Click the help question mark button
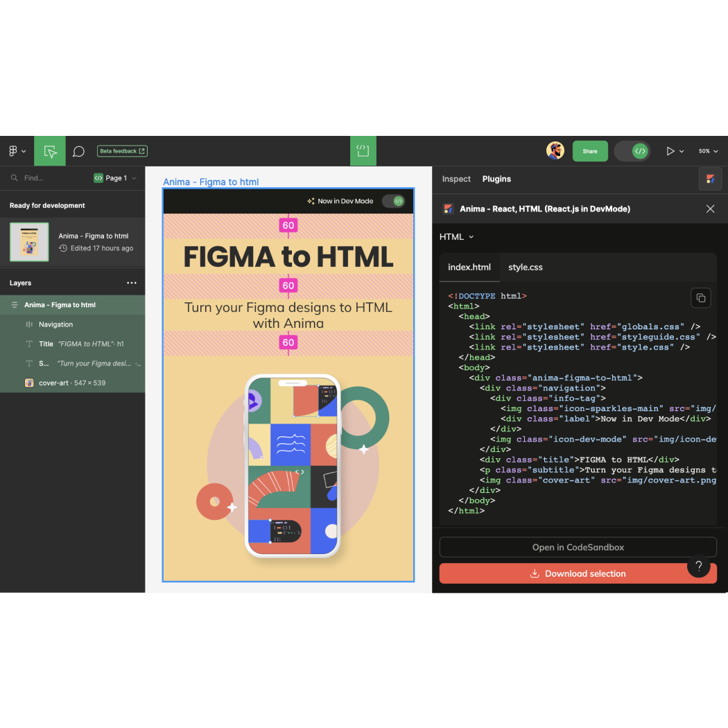728x728 pixels. 699,566
